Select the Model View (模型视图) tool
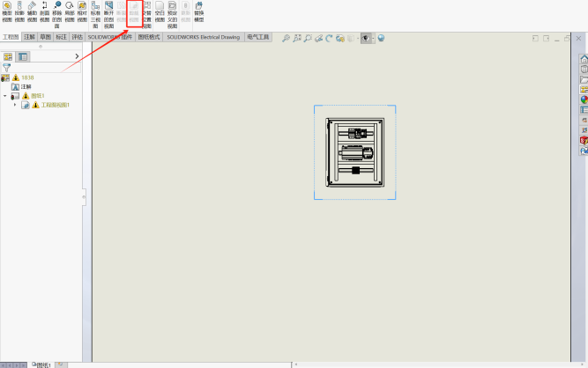 7,11
